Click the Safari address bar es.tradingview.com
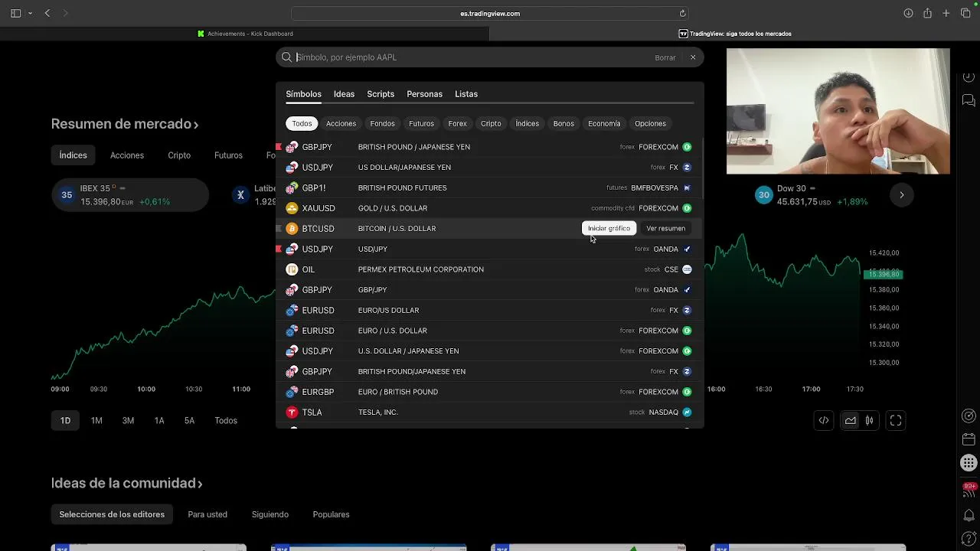The image size is (980, 551). point(490,13)
